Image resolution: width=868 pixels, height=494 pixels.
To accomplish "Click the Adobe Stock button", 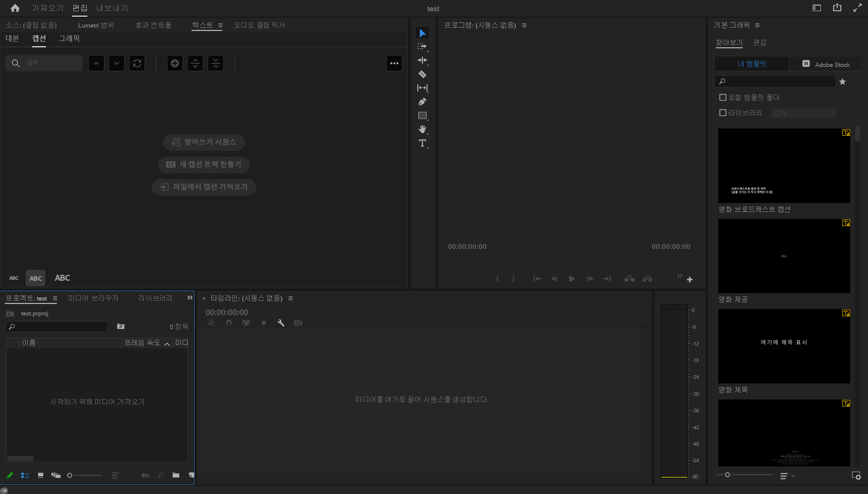I will pos(826,64).
